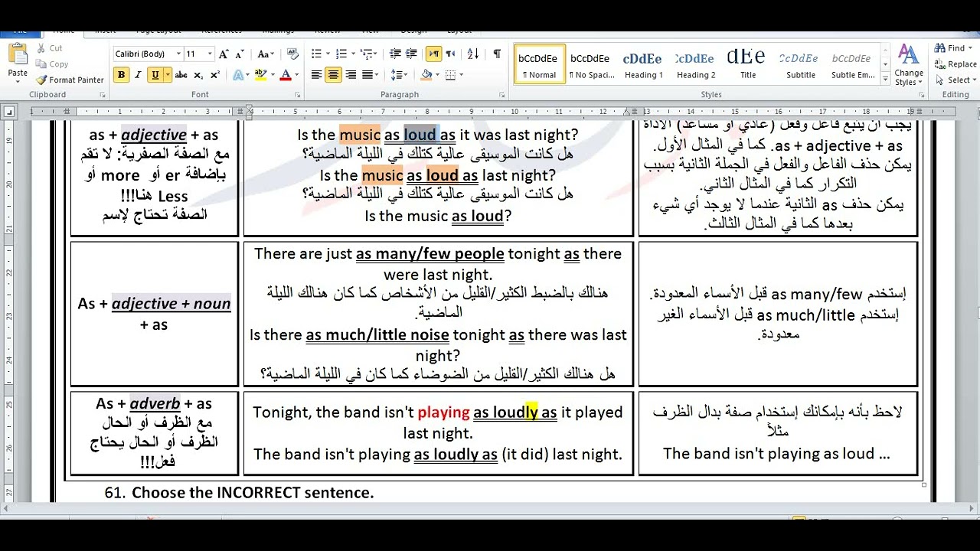Open the Change Case Aa dropdown
The width and height of the screenshot is (980, 551).
click(x=266, y=54)
